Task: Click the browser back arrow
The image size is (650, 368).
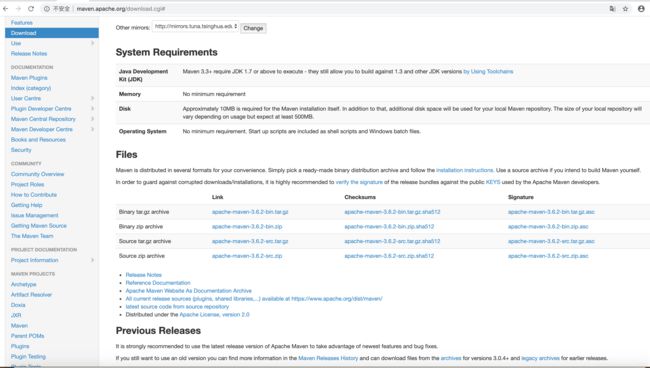Action: click(5, 9)
